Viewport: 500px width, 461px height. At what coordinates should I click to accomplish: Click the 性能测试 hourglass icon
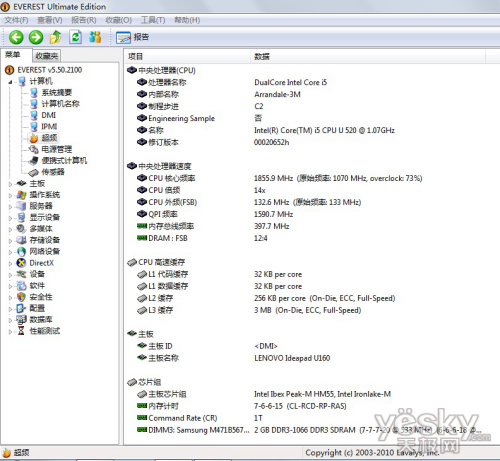pos(21,331)
